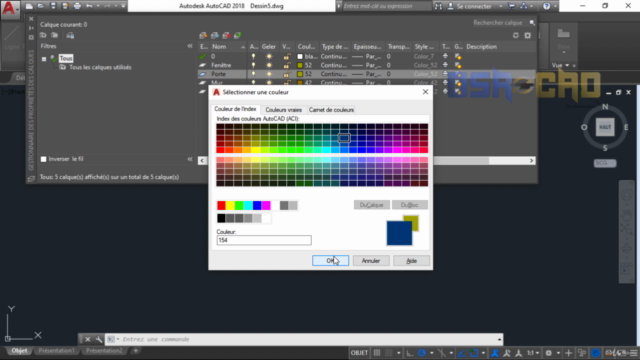Pick the red standard color swatch

221,205
